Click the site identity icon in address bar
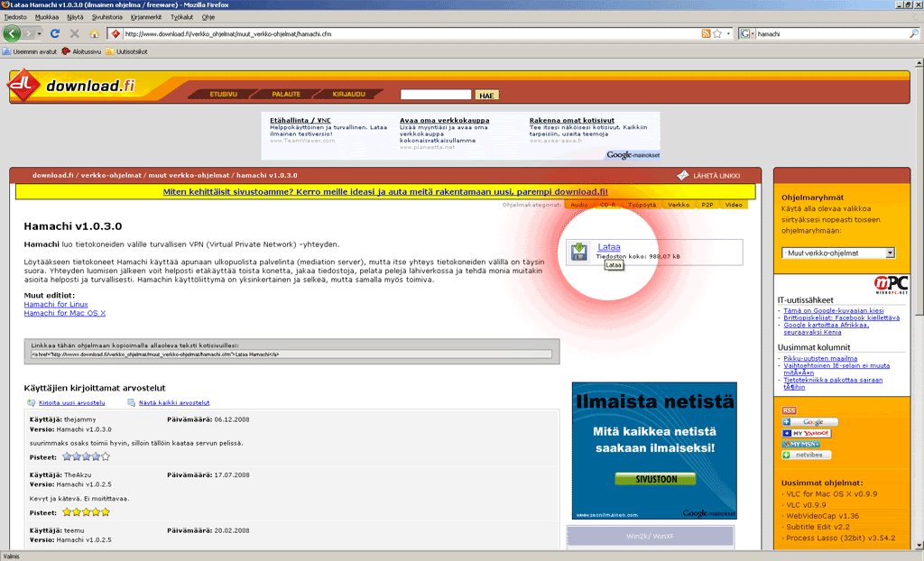The width and height of the screenshot is (924, 561). (x=115, y=33)
